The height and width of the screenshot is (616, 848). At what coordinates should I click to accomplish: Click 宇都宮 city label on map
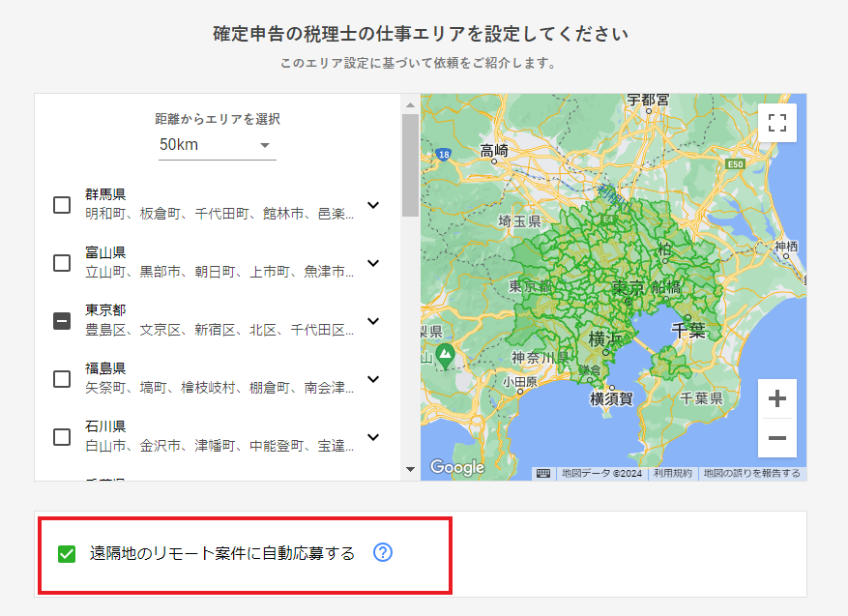648,101
